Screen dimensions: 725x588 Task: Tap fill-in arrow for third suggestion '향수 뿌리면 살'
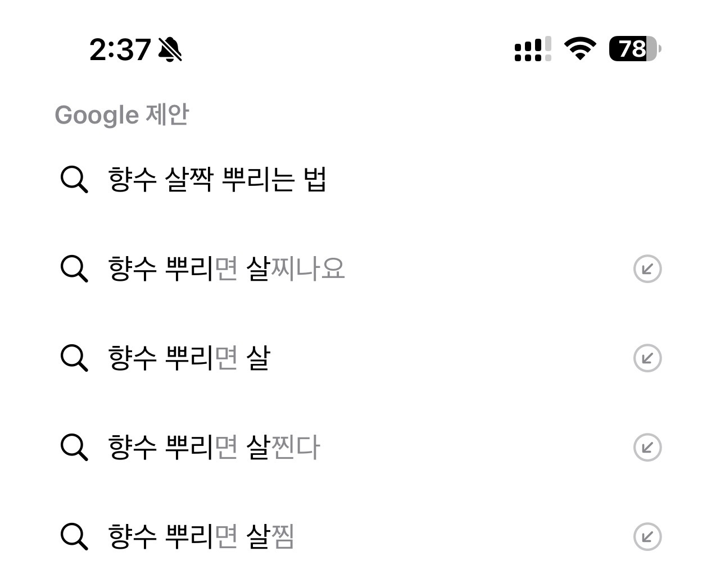[x=647, y=358]
